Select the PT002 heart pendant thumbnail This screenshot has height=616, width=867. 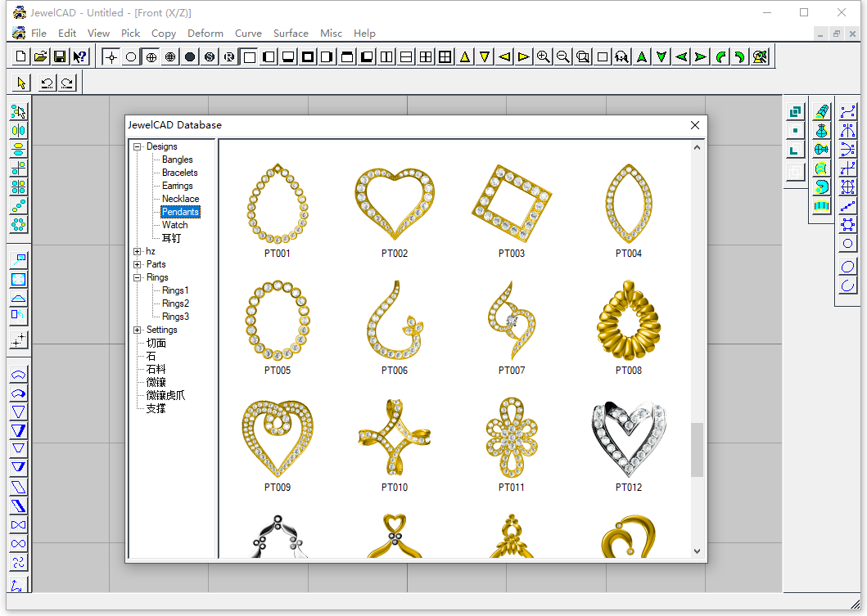[x=395, y=205]
